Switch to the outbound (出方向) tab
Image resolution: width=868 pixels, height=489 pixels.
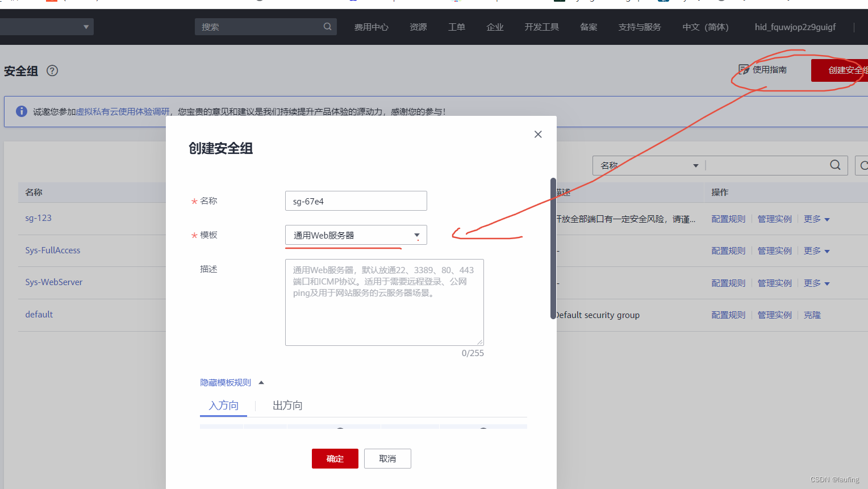287,406
